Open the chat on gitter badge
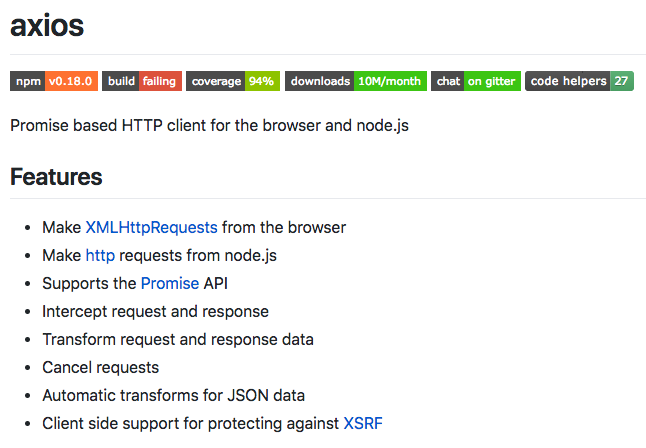The image size is (646, 448). [x=476, y=81]
